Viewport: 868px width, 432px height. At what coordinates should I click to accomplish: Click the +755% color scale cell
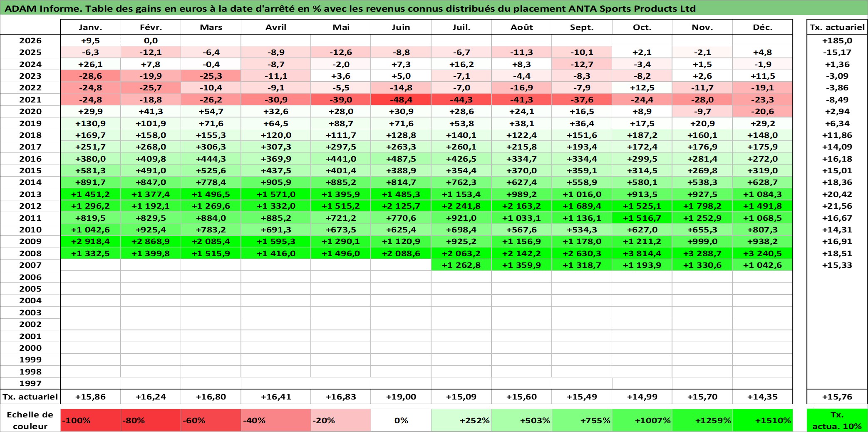[x=582, y=420]
